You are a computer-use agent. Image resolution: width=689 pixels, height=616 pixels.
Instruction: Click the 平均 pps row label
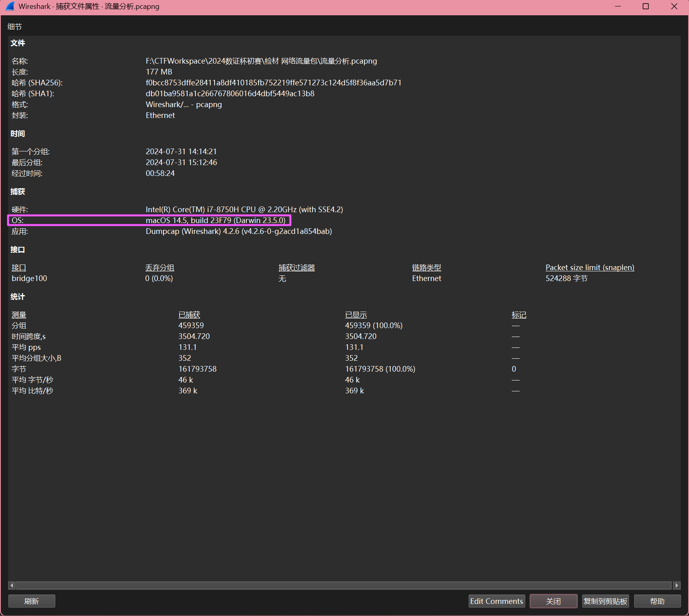click(x=26, y=347)
